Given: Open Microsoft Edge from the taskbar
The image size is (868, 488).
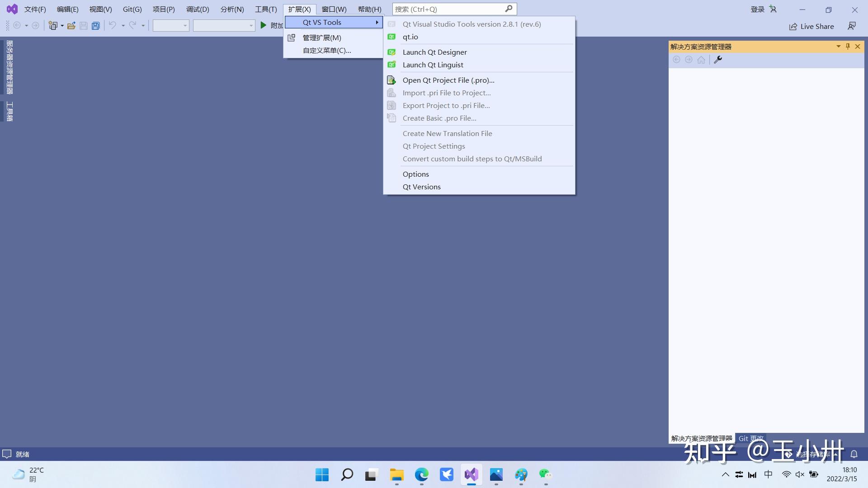Looking at the screenshot, I should [x=421, y=474].
